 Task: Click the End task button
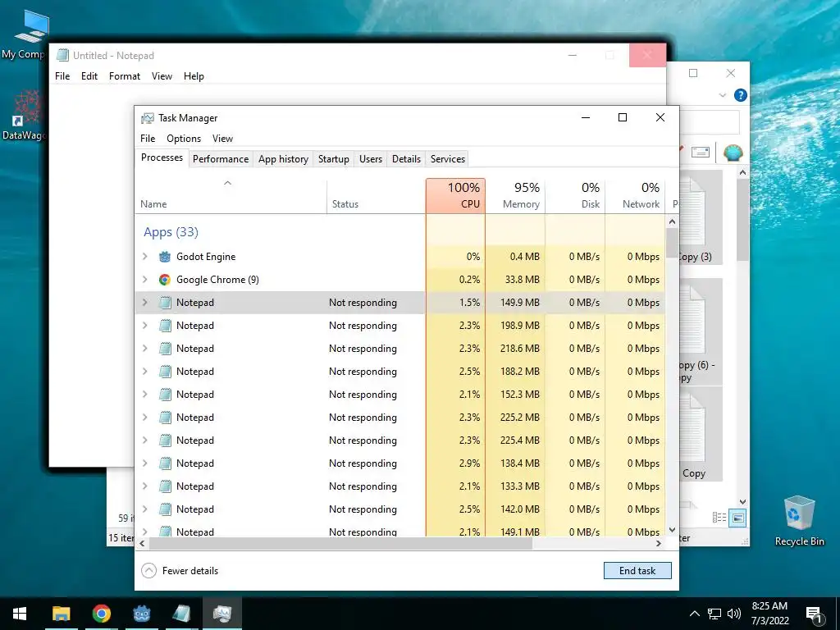[637, 571]
